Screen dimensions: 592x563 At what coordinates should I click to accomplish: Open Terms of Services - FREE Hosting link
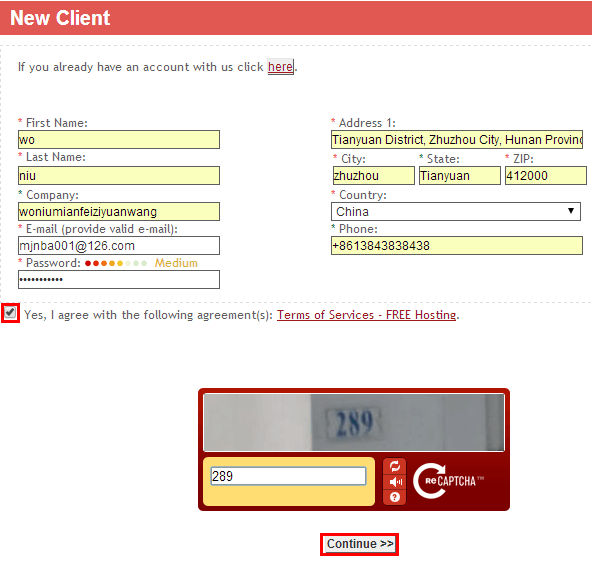point(367,315)
